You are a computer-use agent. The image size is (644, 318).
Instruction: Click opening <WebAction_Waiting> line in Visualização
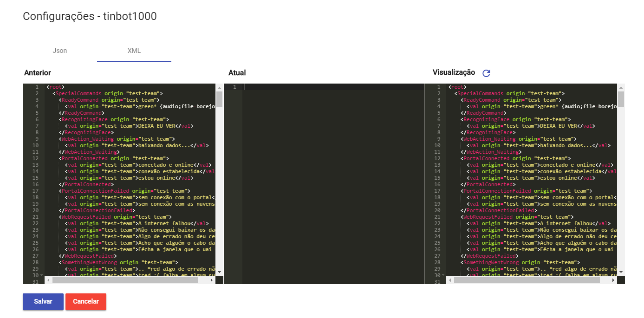click(518, 139)
